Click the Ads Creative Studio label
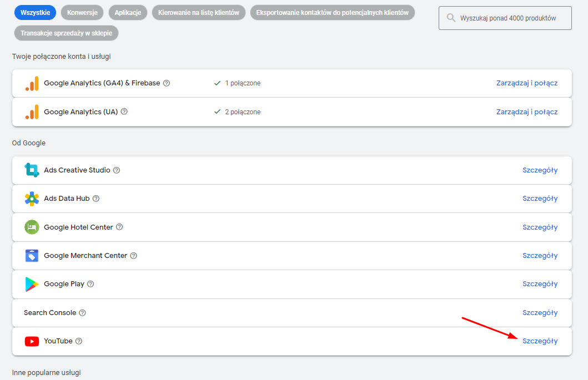 coord(77,170)
